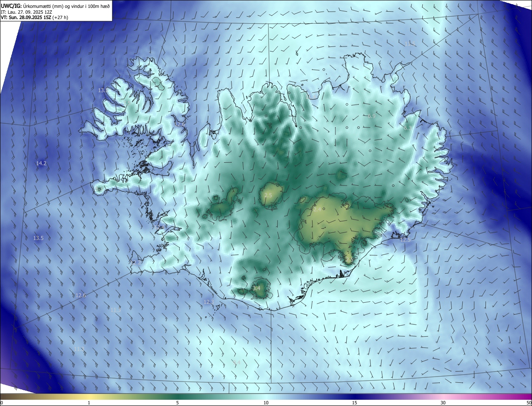Click the colorbar tick labeled 50
This screenshot has width=532, height=406.
[529, 403]
